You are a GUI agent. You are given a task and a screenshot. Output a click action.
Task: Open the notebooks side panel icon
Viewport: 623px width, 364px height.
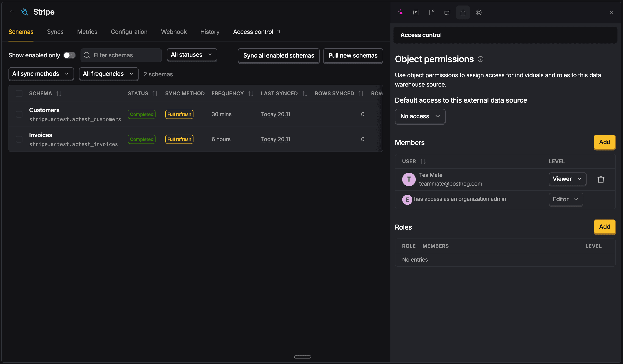click(416, 12)
